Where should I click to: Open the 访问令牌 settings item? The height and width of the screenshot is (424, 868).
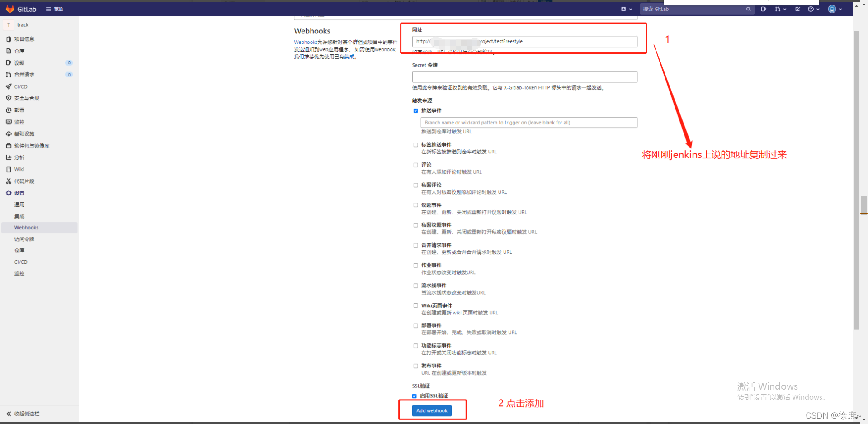24,238
